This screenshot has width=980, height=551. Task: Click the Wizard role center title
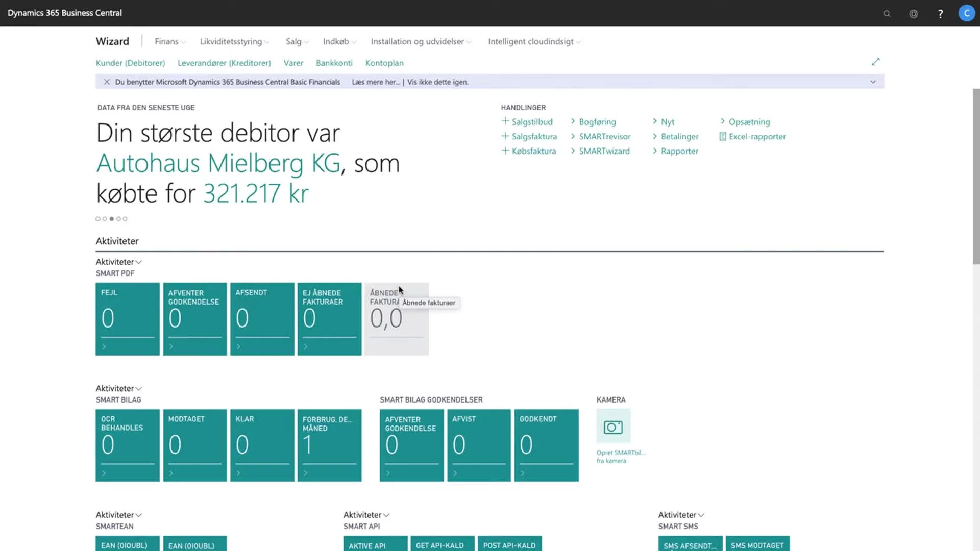pyautogui.click(x=112, y=41)
